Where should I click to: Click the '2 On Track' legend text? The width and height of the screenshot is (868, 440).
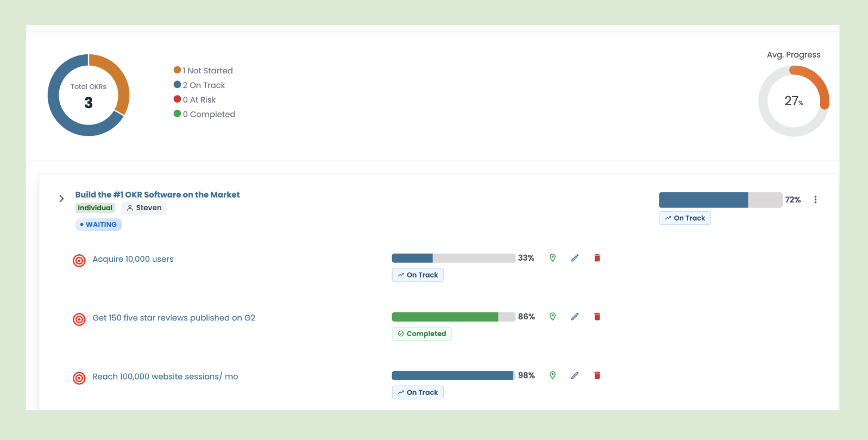click(204, 85)
